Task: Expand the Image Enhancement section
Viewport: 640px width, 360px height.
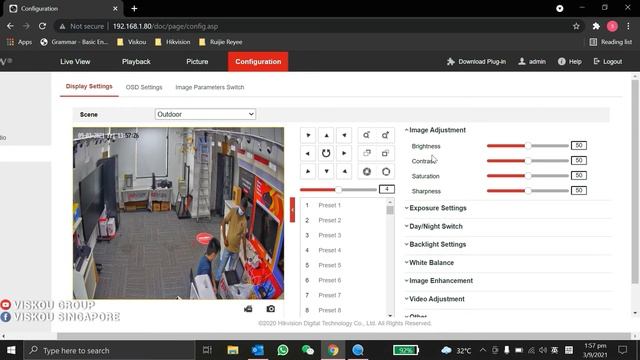Action: coord(439,281)
